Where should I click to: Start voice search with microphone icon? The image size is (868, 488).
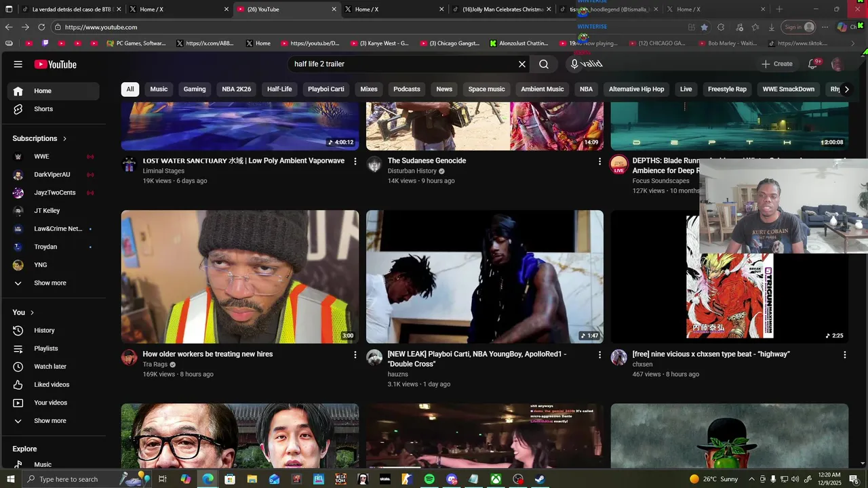[574, 64]
